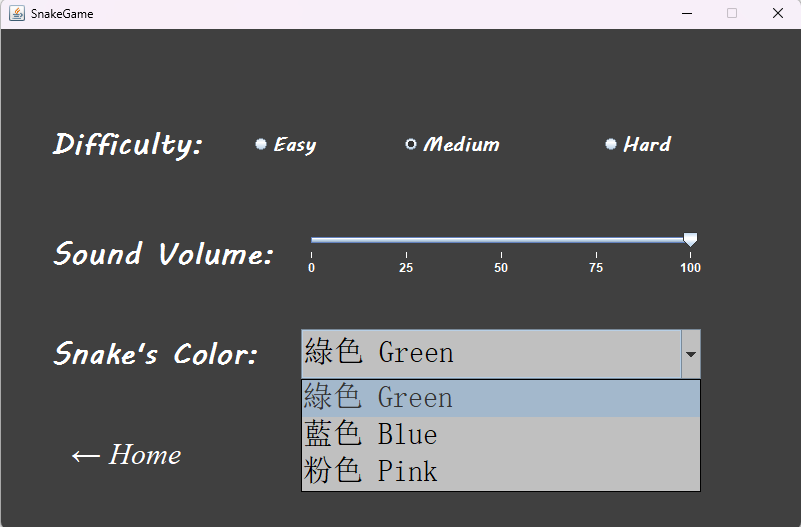Close the SnakeGame window
801x527 pixels.
point(778,13)
